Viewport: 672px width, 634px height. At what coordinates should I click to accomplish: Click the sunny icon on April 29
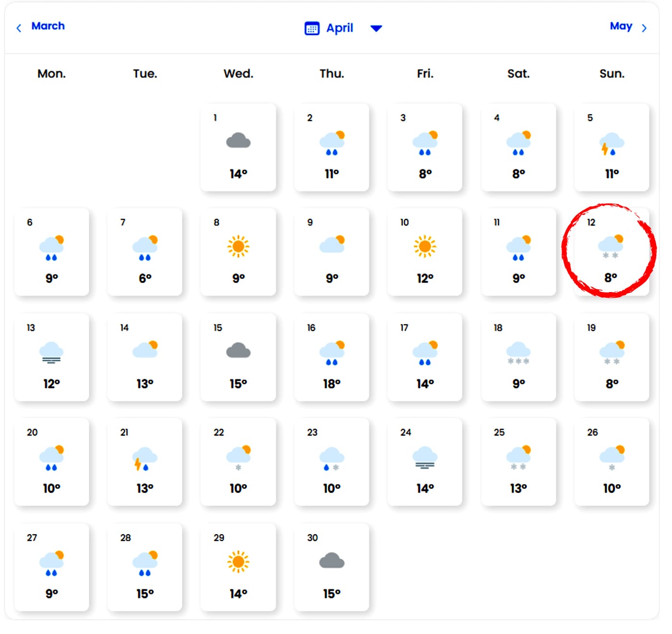pyautogui.click(x=238, y=561)
